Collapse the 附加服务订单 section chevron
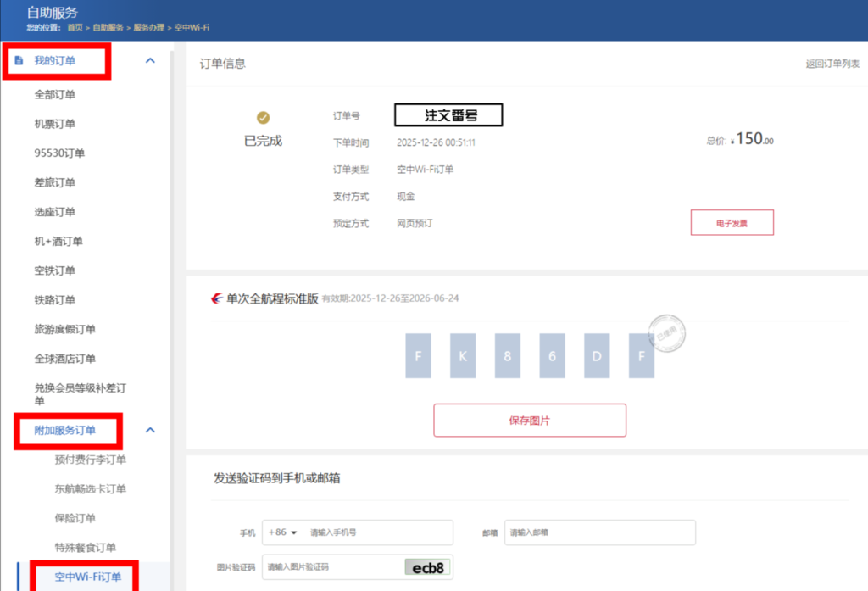 point(150,430)
